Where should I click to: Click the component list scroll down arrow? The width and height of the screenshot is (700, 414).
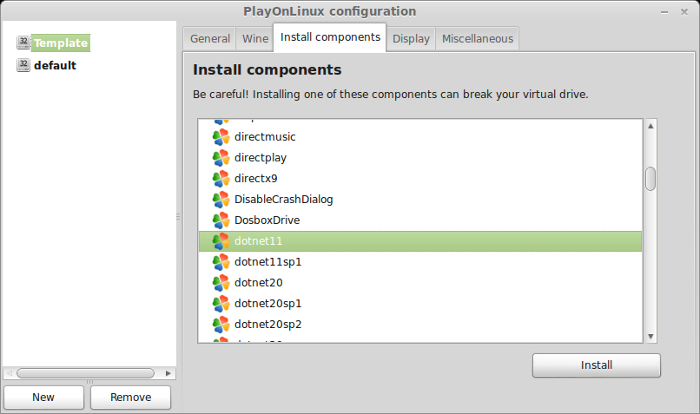650,336
